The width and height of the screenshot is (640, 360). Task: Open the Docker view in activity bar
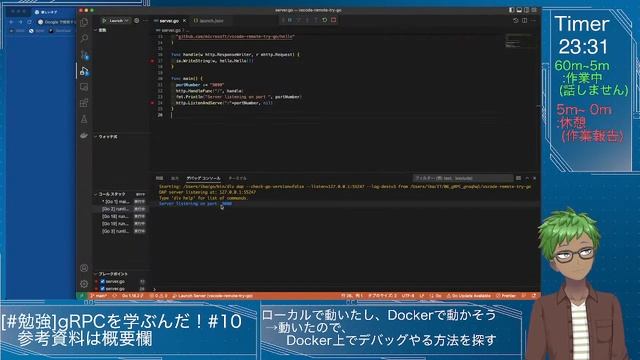click(84, 136)
